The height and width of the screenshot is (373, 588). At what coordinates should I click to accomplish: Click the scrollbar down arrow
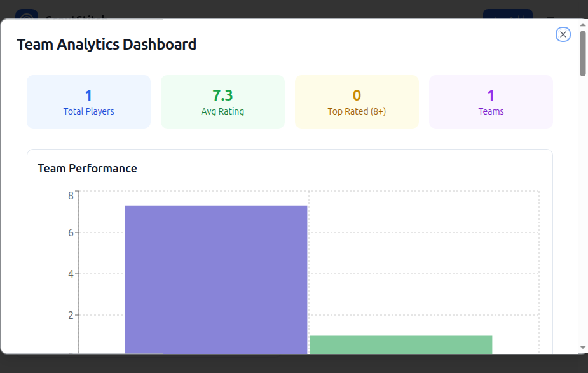(x=582, y=349)
